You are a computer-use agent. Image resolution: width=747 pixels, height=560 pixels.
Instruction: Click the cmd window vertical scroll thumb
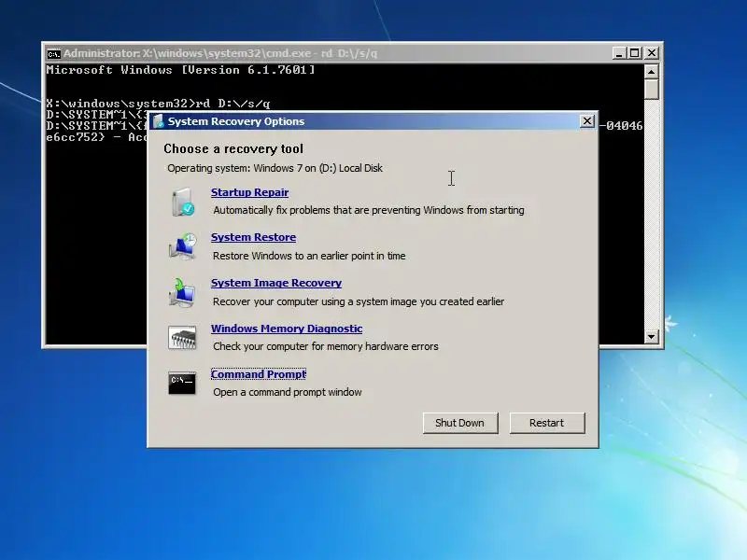[651, 89]
